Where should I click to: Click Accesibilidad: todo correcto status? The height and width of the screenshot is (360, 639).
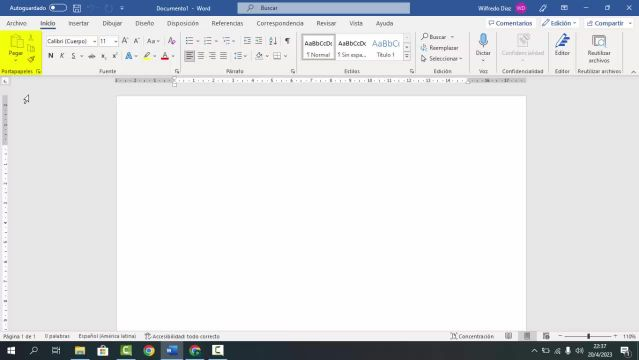[182, 336]
